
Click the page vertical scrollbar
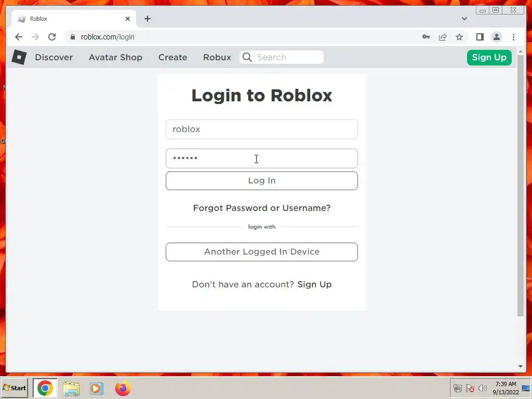[521, 185]
